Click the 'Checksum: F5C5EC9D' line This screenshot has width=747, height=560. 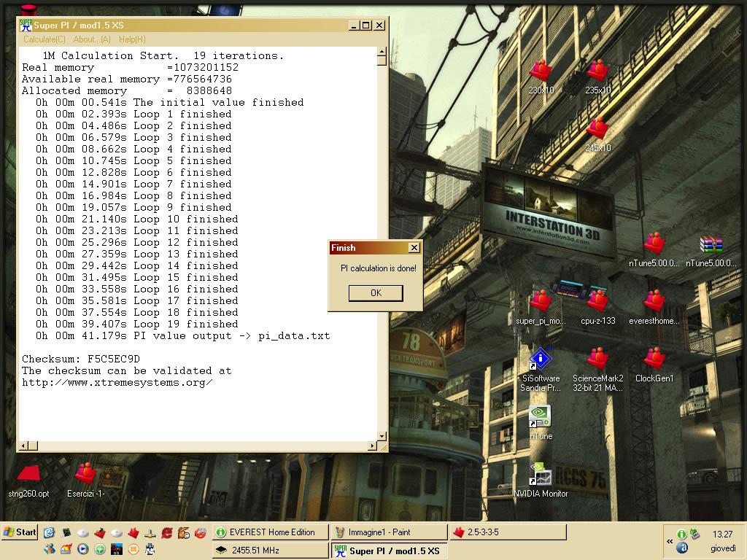coord(81,359)
